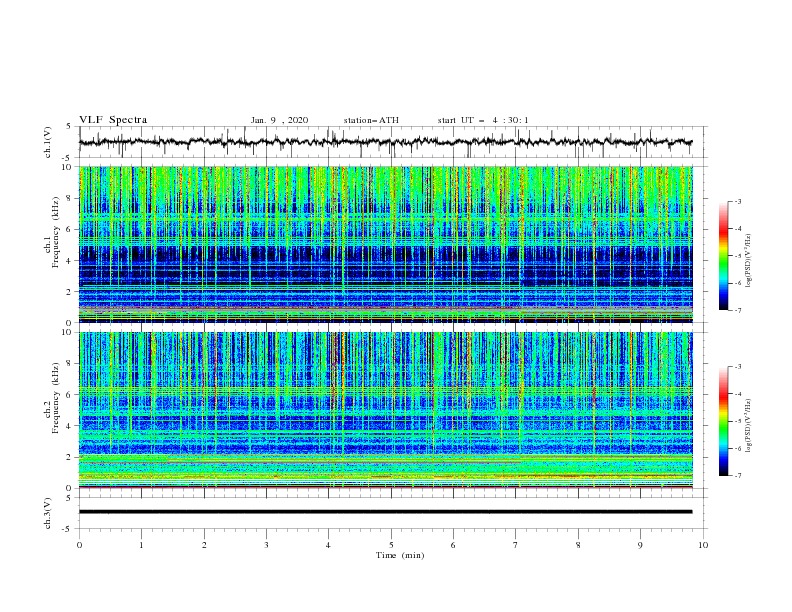792x612 pixels.
Task: Click the ch.2 colorbar log(PSD) label
Action: (x=749, y=426)
